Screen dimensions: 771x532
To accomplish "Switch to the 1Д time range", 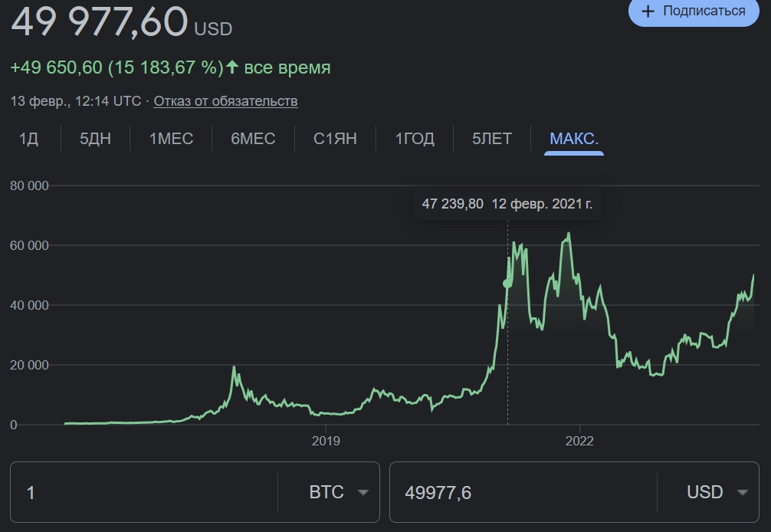I will coord(28,139).
